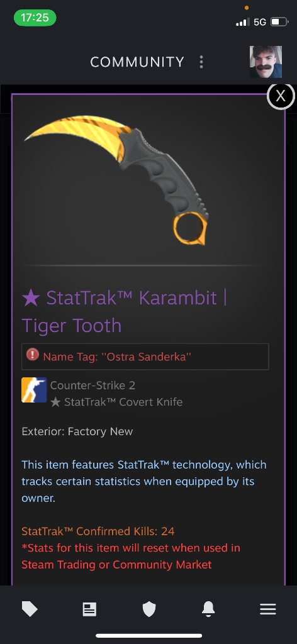Tap the Karambit Tiger Tooth knife image

click(116, 179)
